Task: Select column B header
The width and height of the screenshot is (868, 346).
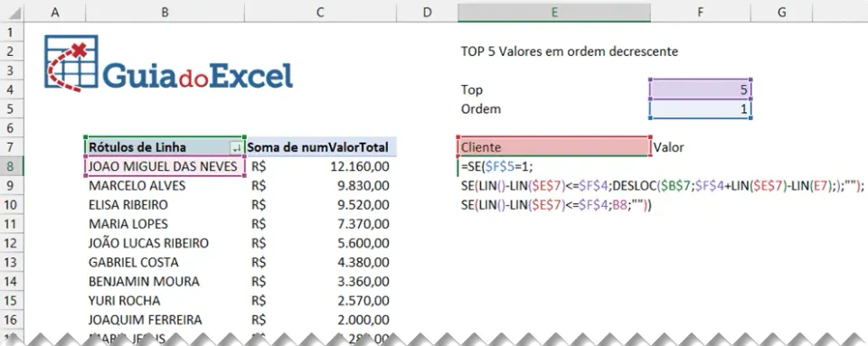Action: click(165, 12)
